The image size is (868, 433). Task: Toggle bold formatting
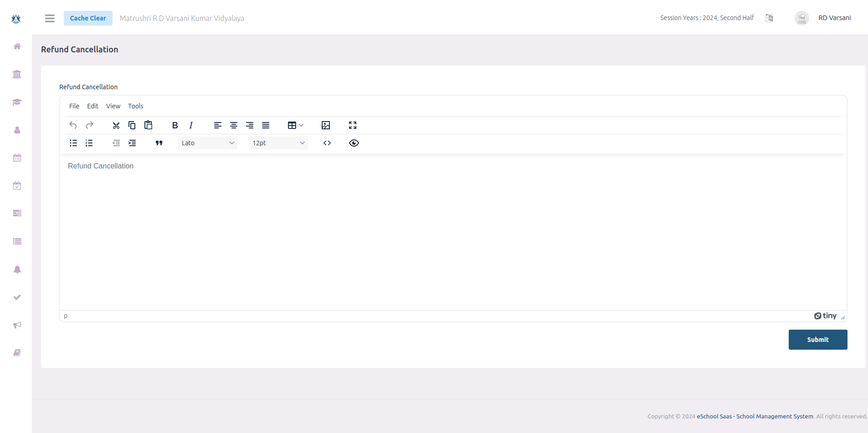tap(175, 125)
